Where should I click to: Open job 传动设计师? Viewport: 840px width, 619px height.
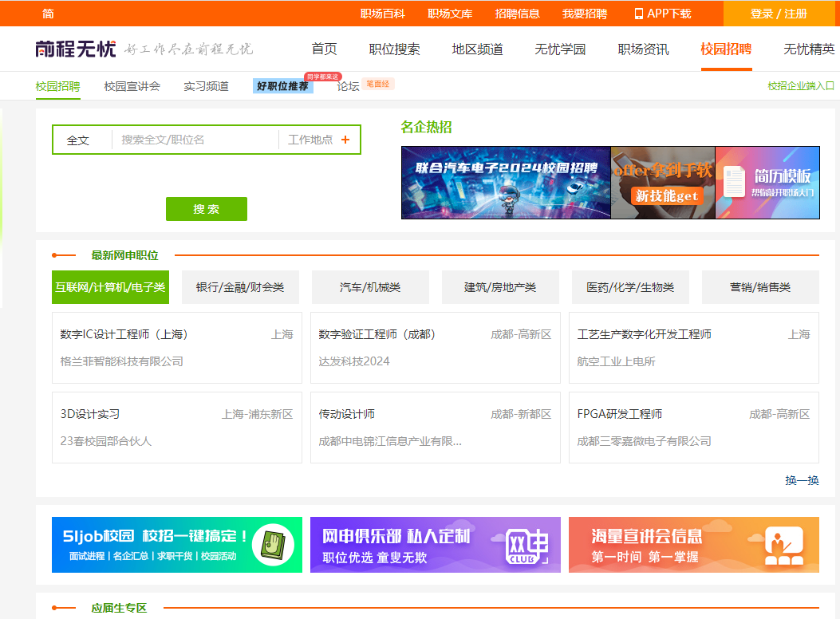(346, 414)
